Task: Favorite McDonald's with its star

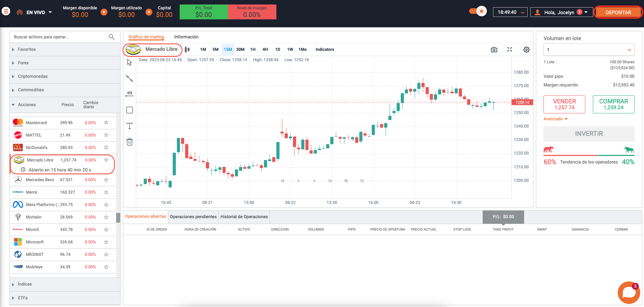Action: tap(106, 147)
